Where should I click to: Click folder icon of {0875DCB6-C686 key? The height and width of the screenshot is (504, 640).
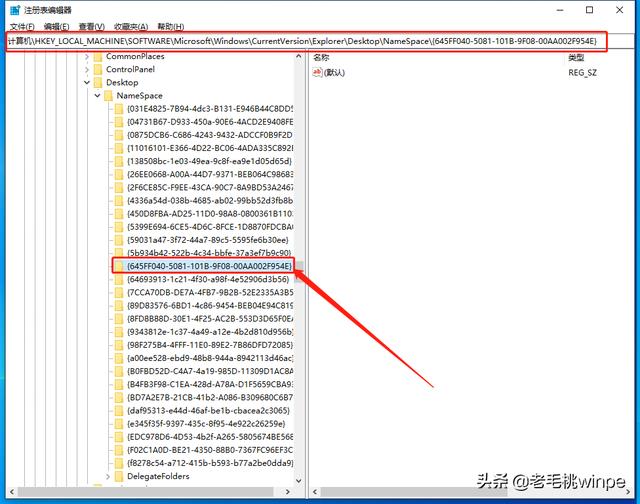click(x=119, y=135)
